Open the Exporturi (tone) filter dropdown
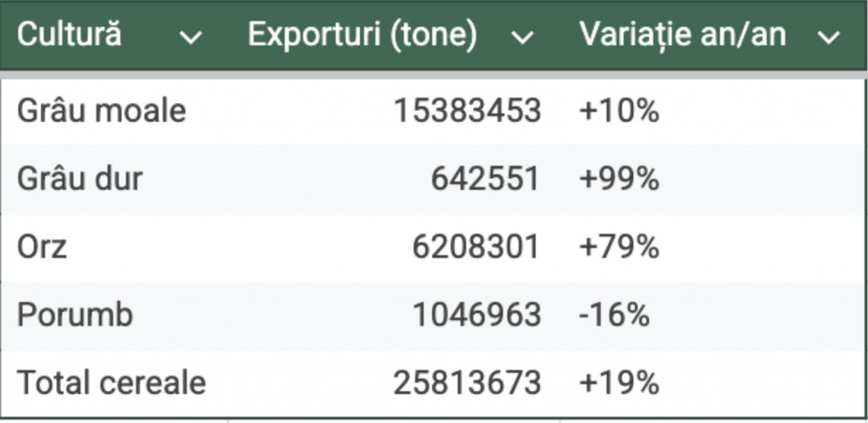Screen dimensions: 868x423 (x=524, y=37)
